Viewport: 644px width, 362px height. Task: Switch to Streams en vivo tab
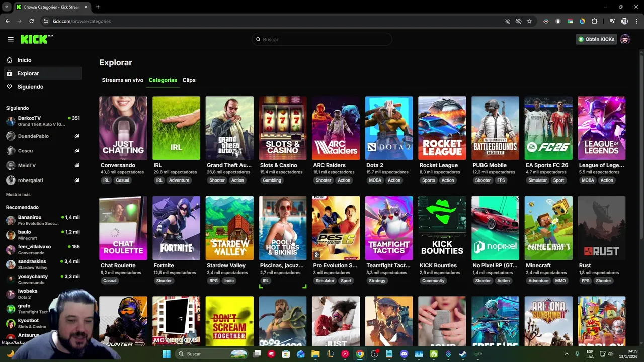123,80
